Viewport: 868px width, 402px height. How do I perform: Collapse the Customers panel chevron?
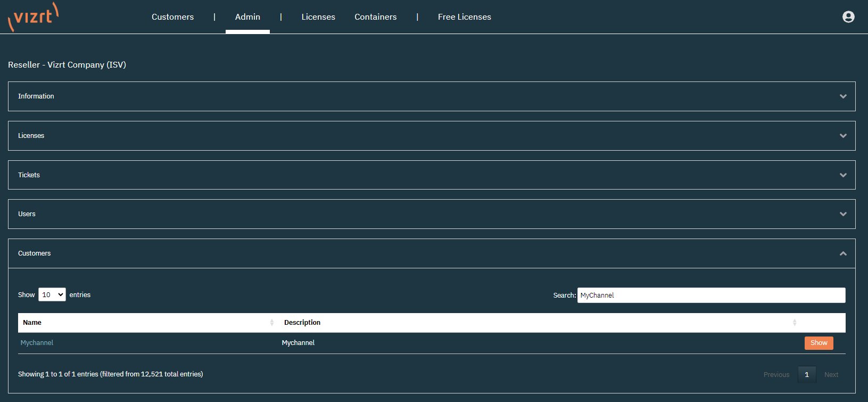tap(843, 253)
